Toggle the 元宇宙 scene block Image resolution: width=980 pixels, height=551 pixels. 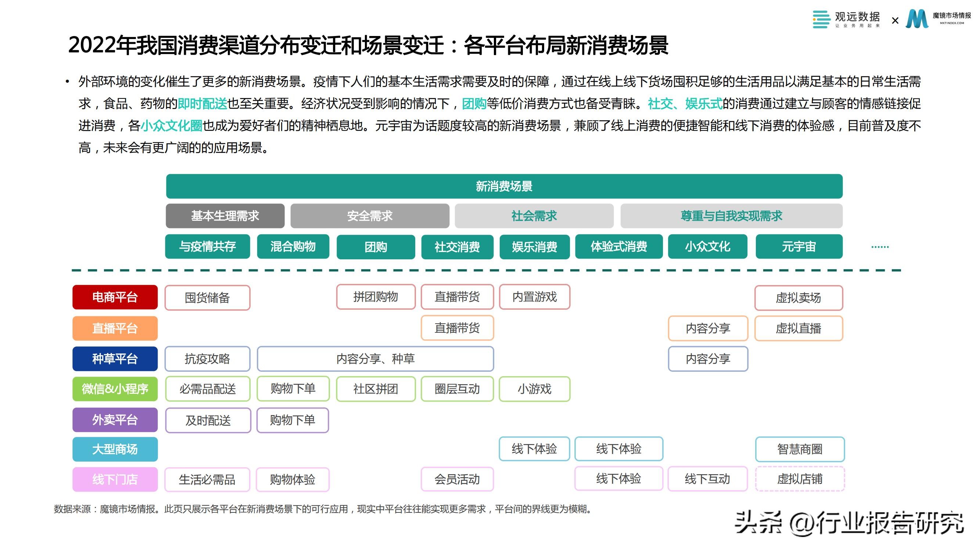pyautogui.click(x=798, y=247)
